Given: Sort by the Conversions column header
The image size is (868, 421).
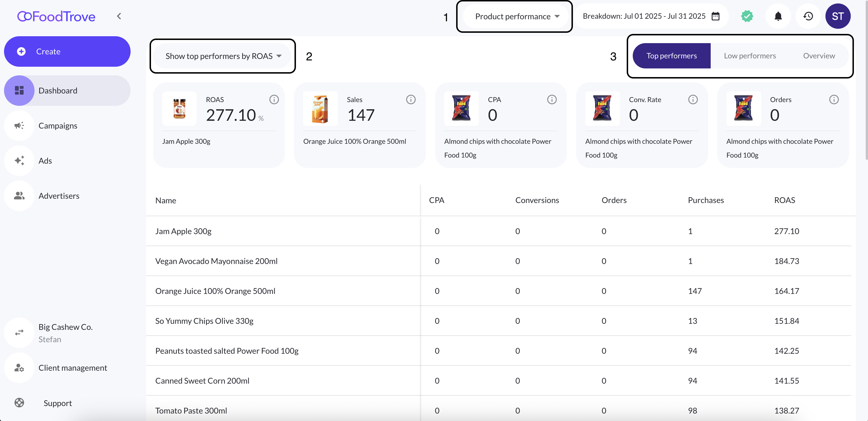Looking at the screenshot, I should [x=537, y=200].
